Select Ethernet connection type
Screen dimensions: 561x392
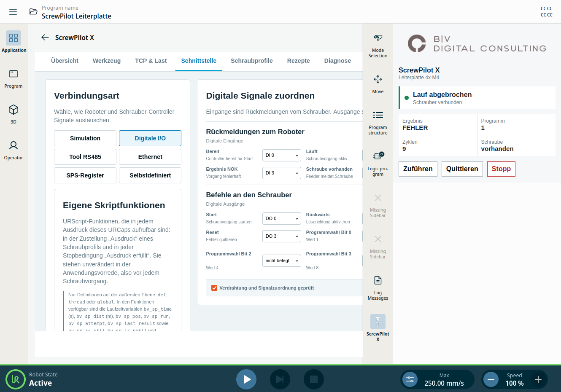click(150, 157)
